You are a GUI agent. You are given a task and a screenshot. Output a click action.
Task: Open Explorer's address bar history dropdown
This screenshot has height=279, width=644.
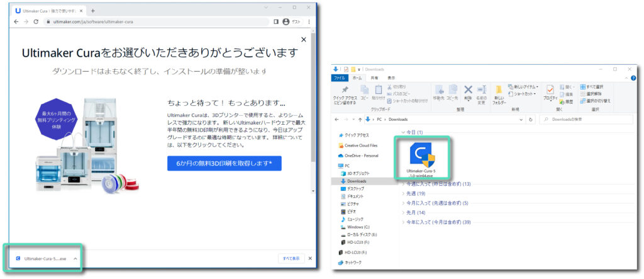tap(521, 119)
